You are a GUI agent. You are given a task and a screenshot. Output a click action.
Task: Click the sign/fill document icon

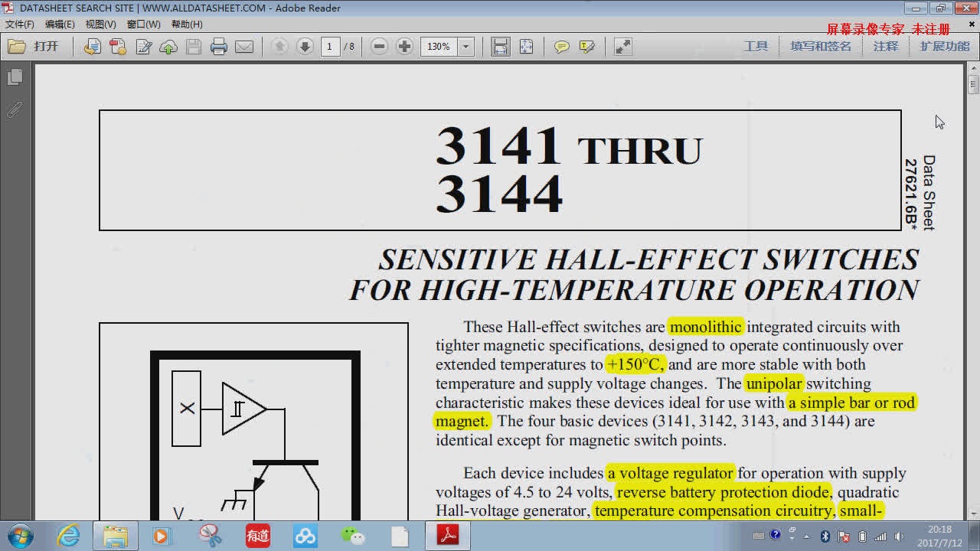[x=143, y=47]
